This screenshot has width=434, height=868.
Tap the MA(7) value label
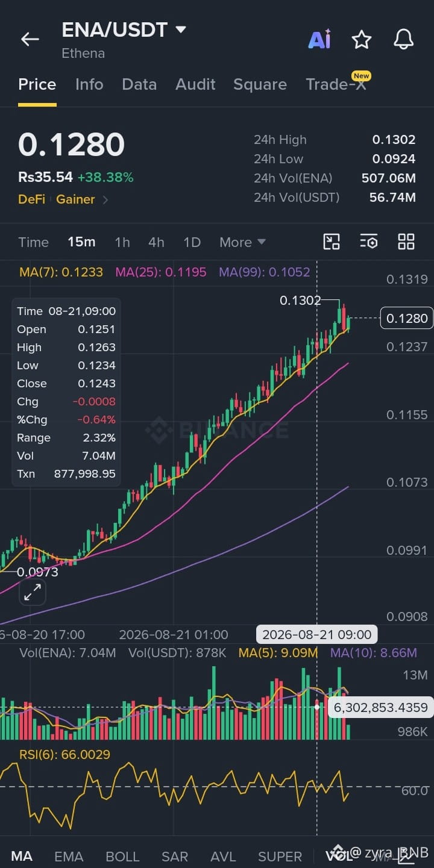click(x=61, y=272)
